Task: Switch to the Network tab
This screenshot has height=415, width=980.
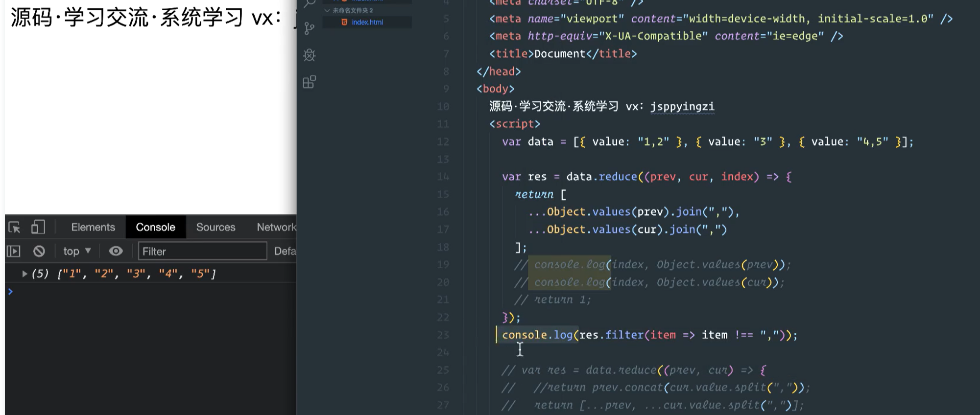Action: [277, 227]
